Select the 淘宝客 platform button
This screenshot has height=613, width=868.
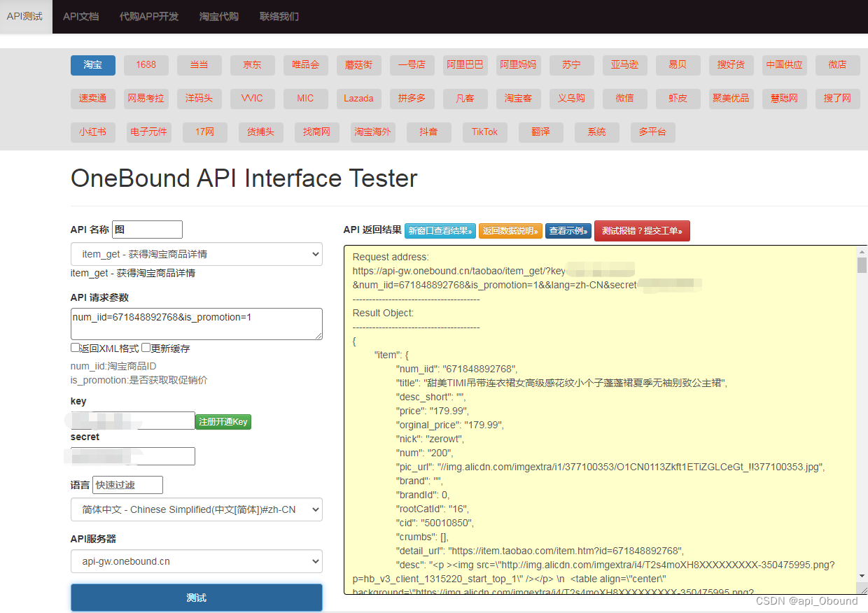coord(519,99)
